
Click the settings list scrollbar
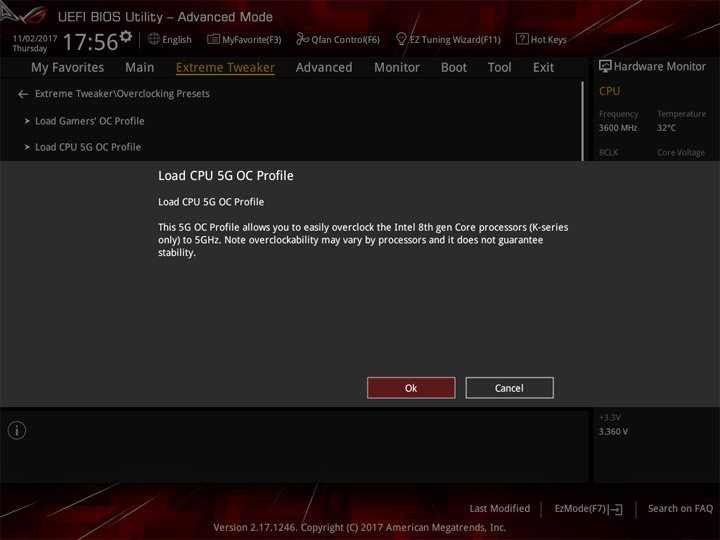tap(583, 121)
